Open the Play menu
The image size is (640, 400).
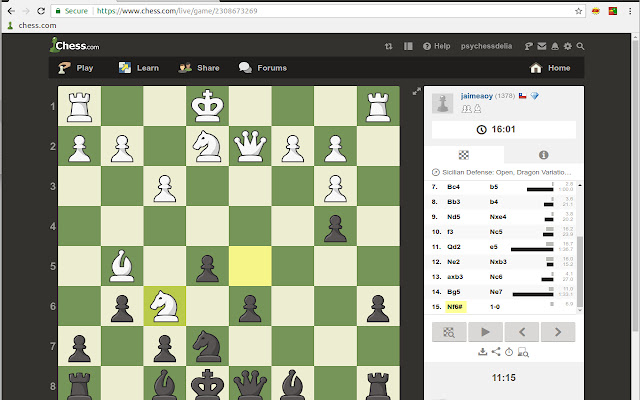coord(76,68)
